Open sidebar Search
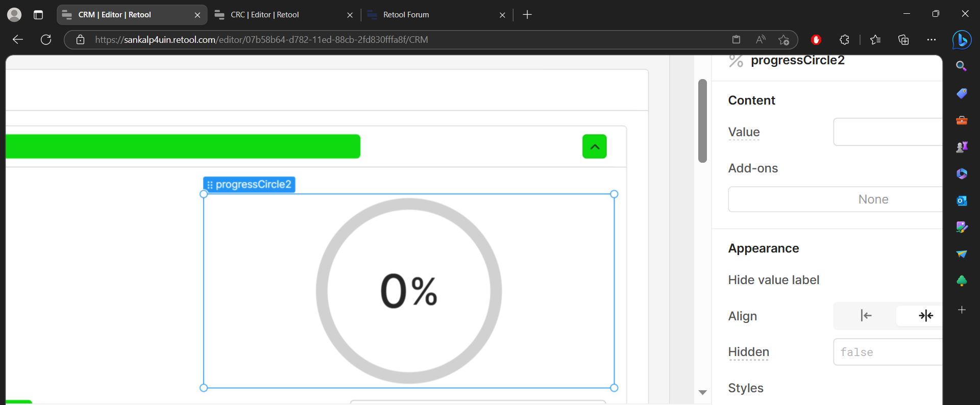This screenshot has height=405, width=980. point(962,66)
